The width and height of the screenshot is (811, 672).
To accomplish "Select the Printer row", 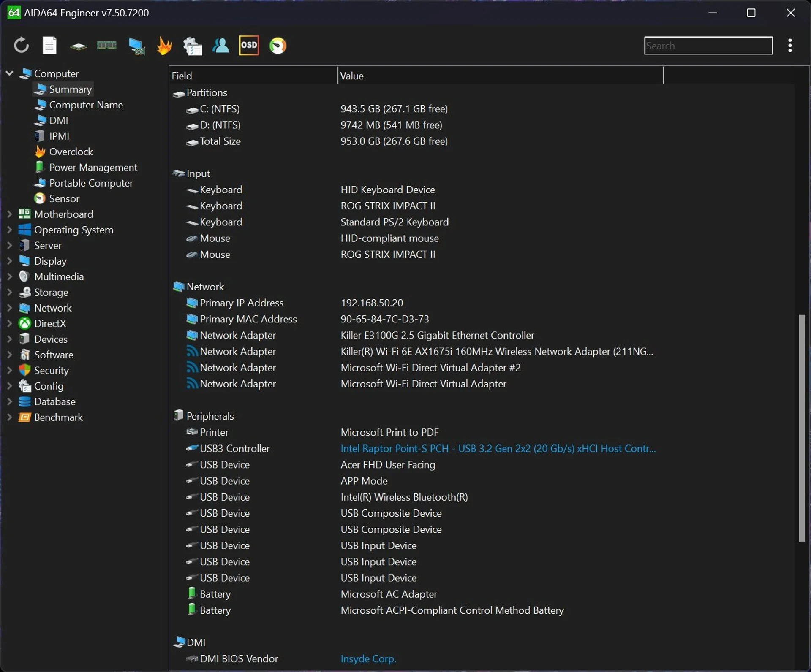I will pyautogui.click(x=416, y=432).
